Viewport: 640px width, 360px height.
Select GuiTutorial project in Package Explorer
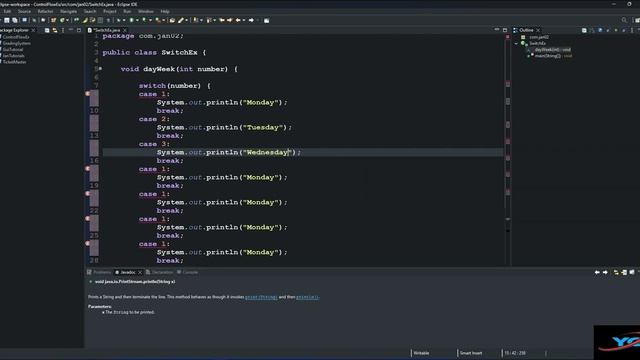12,49
